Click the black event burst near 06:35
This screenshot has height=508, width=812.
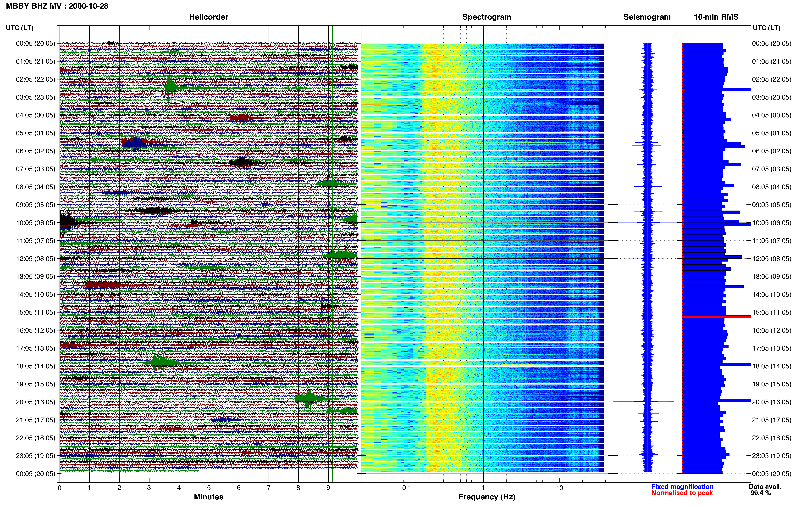(241, 162)
